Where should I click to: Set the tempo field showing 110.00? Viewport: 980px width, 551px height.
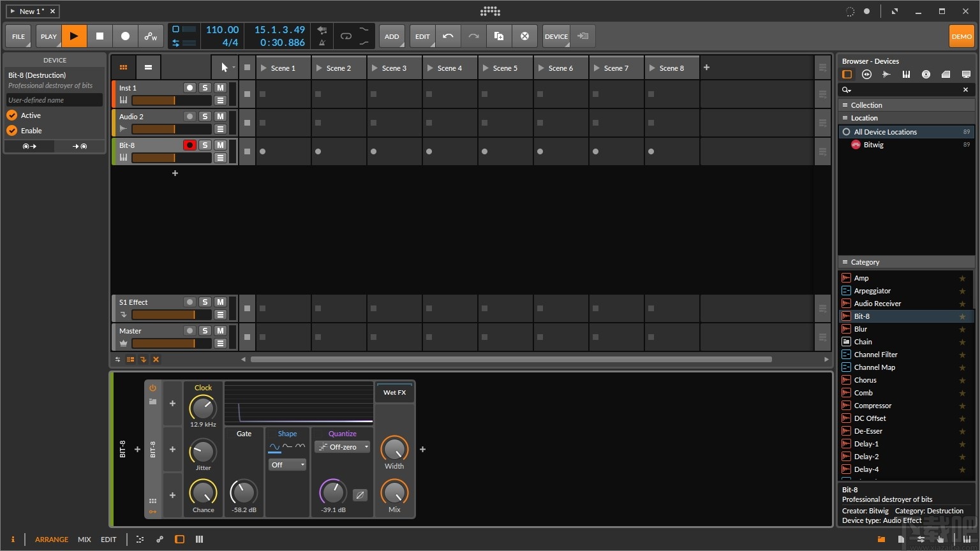(222, 30)
